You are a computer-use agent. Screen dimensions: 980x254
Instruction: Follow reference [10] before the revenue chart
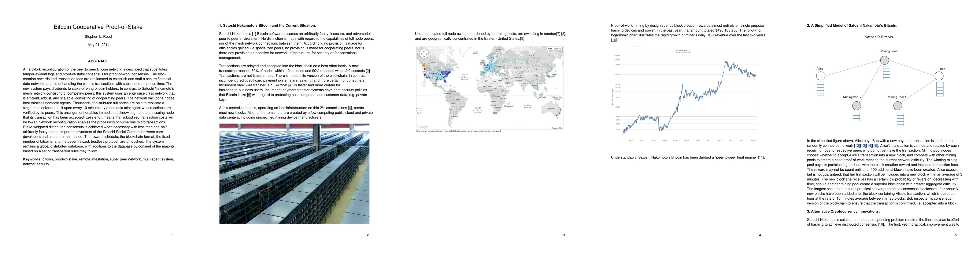pyautogui.click(x=614, y=40)
